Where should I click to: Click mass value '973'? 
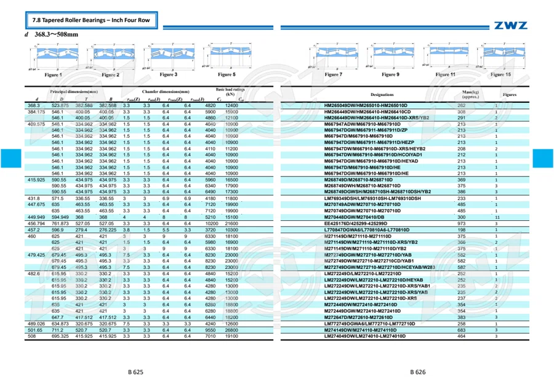pos(462,223)
